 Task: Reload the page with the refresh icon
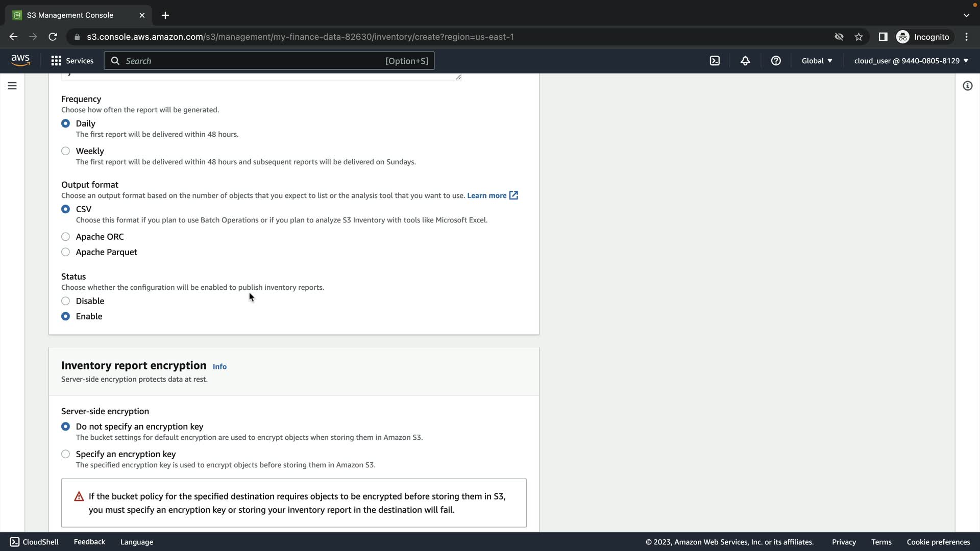pos(53,37)
